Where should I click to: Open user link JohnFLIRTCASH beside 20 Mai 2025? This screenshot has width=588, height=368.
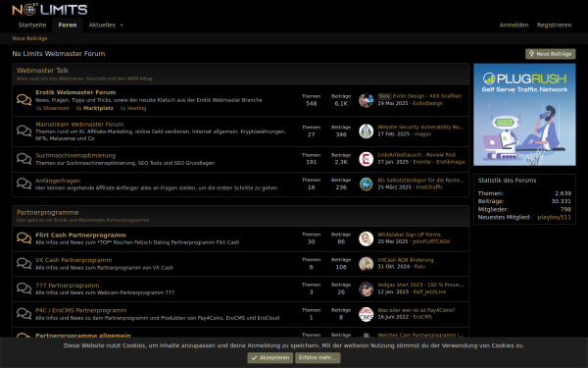click(431, 241)
